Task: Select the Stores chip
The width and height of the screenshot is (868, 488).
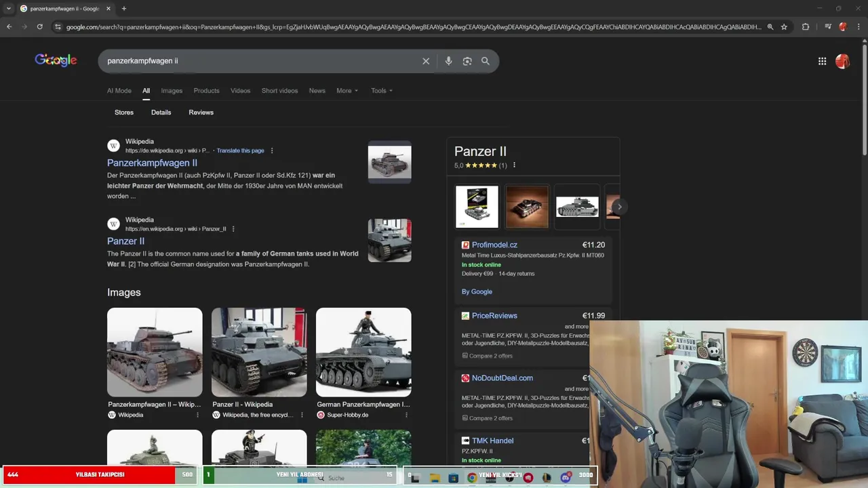Action: (124, 113)
